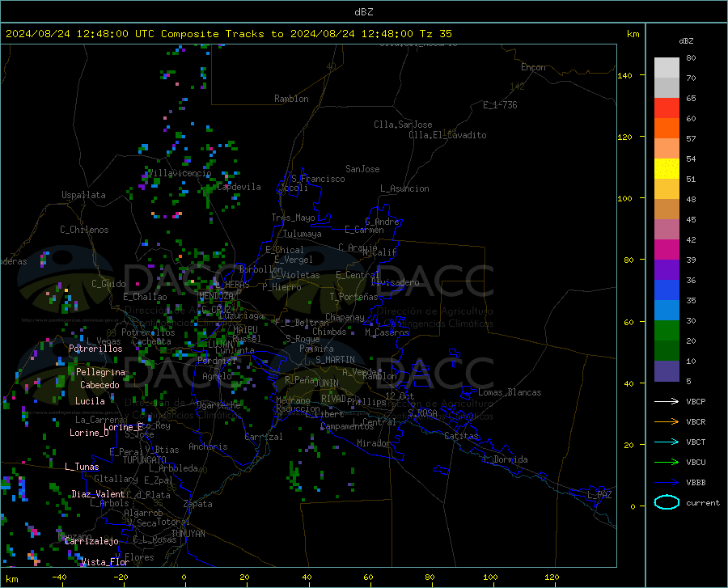The width and height of the screenshot is (728, 588).
Task: Click the Encon label
Action: (x=533, y=67)
